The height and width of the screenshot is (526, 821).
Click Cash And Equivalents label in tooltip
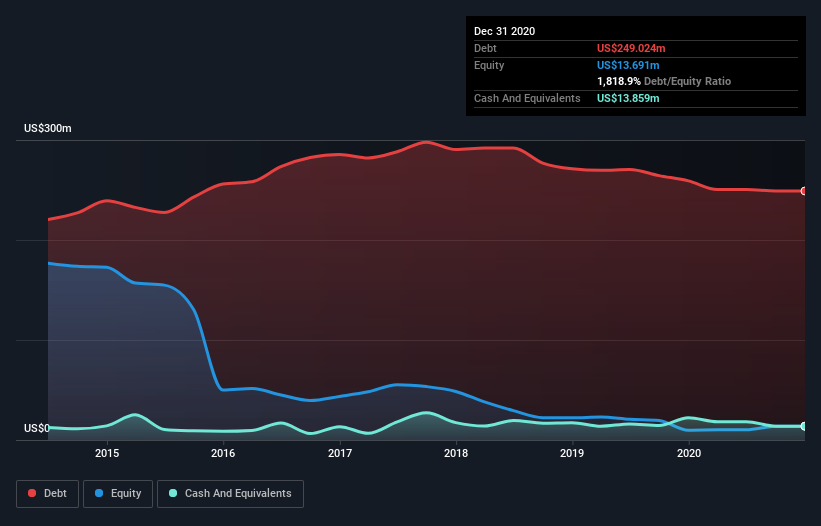pos(527,98)
